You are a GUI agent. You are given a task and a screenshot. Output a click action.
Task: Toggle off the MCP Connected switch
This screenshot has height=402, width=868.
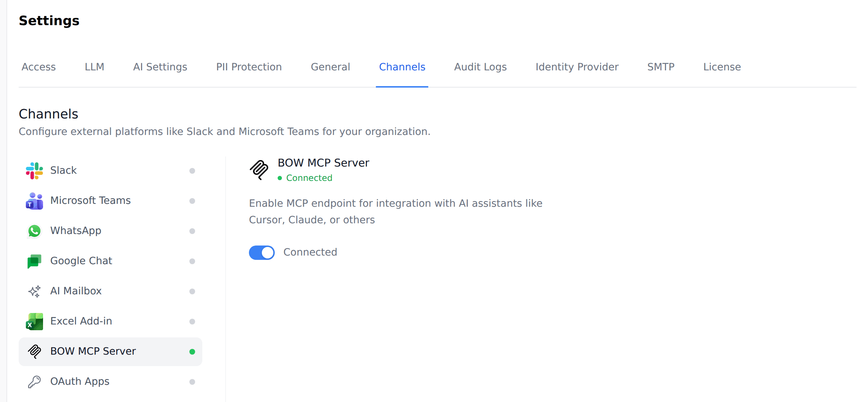pyautogui.click(x=262, y=253)
